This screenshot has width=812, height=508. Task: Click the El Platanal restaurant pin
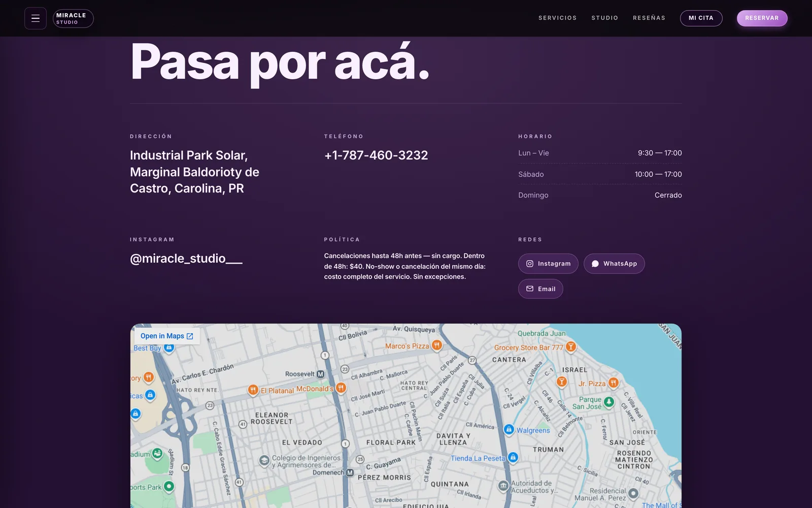click(253, 390)
